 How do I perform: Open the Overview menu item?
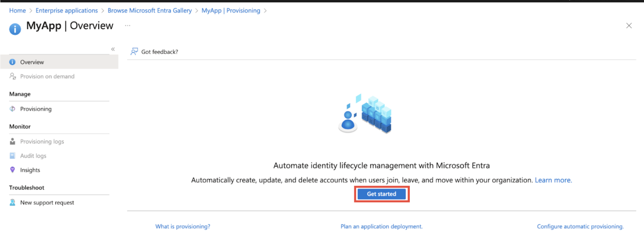click(x=59, y=62)
